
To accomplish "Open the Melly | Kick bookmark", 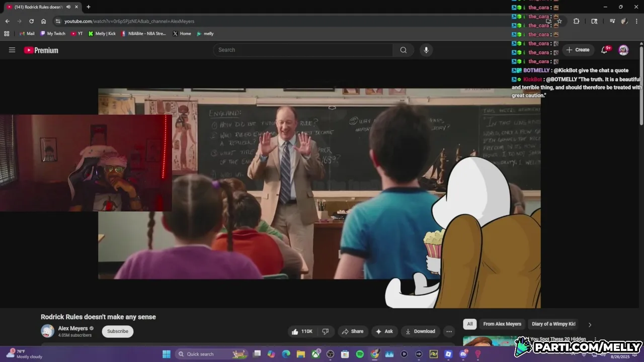I will coord(102,34).
